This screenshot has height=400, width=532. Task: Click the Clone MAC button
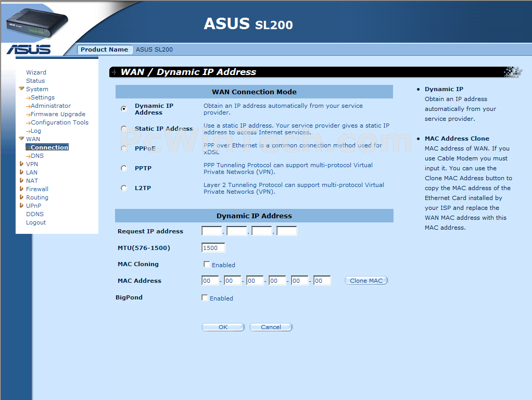366,281
